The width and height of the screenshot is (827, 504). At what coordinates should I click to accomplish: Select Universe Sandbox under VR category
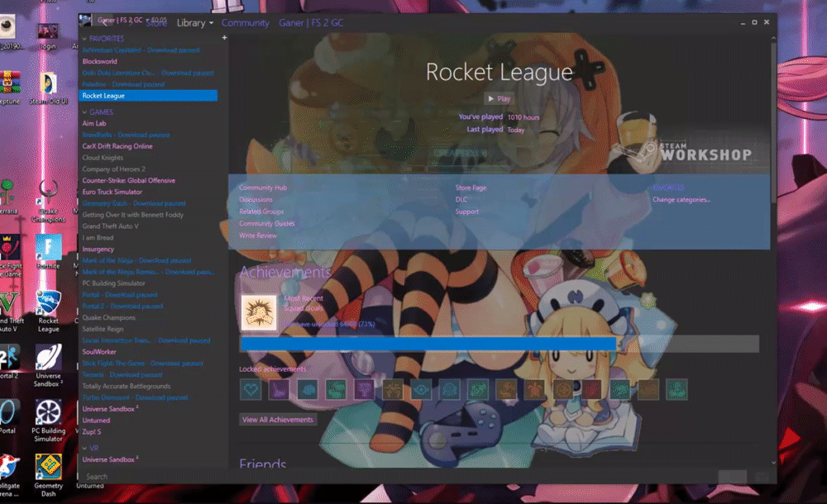(110, 459)
